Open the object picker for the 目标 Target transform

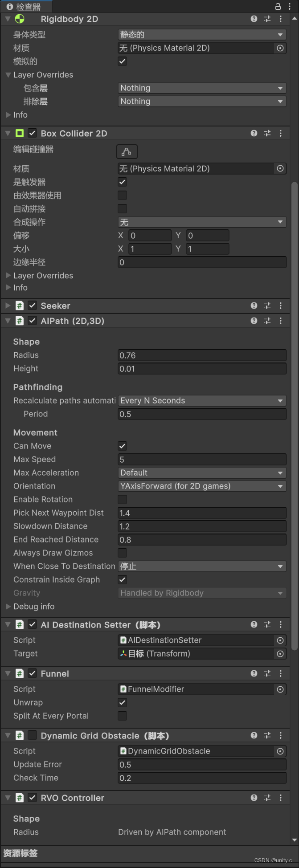tap(280, 653)
